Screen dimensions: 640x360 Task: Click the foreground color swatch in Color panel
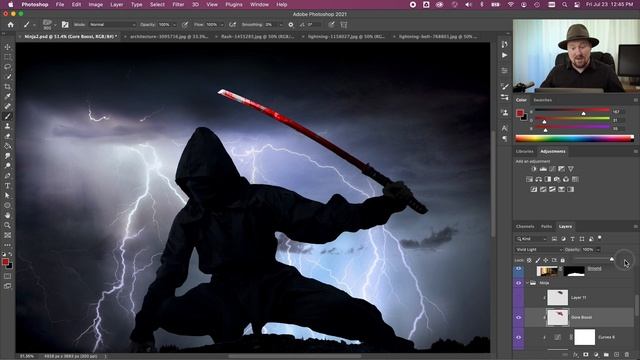(520, 113)
